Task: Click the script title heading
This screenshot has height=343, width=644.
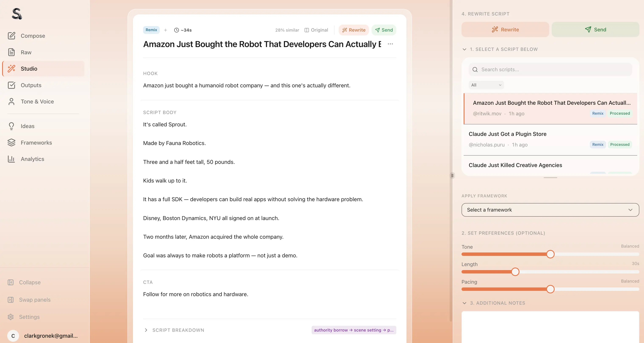Action: (262, 44)
